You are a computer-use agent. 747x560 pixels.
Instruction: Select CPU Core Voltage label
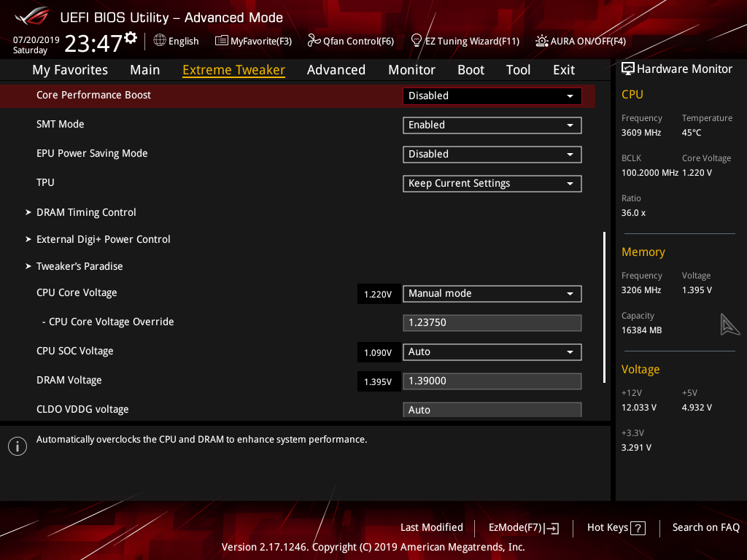coord(77,293)
